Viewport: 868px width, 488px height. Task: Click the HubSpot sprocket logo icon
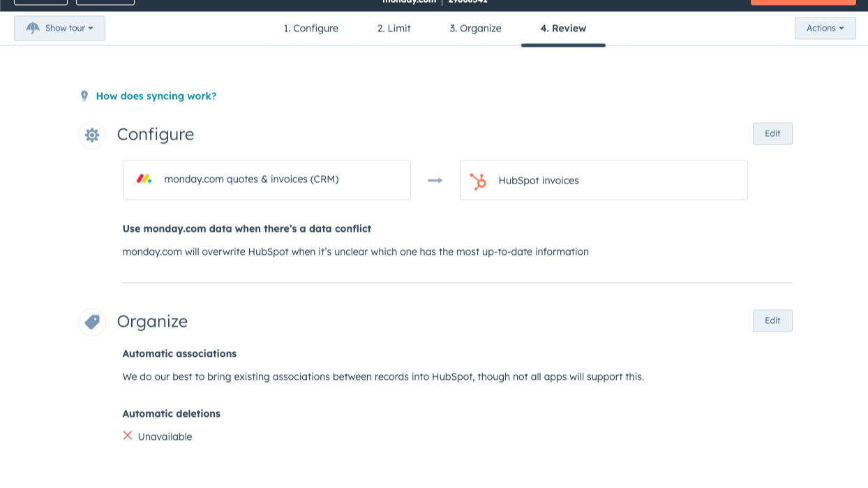coord(478,181)
